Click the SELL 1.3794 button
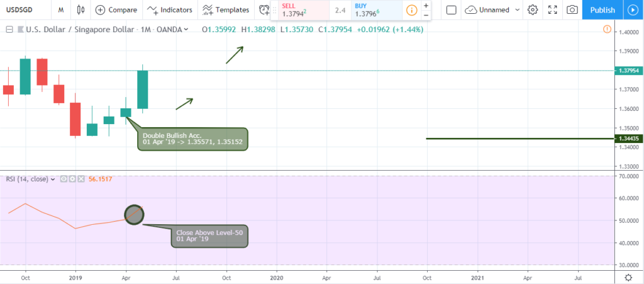Image resolution: width=644 pixels, height=284 pixels. [x=304, y=10]
